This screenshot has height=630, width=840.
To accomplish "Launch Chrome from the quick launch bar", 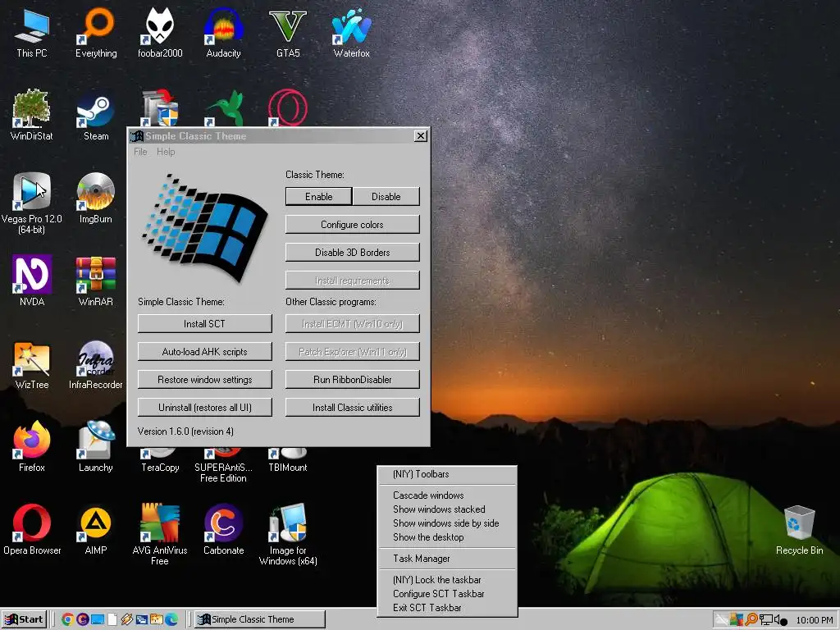I will (67, 619).
